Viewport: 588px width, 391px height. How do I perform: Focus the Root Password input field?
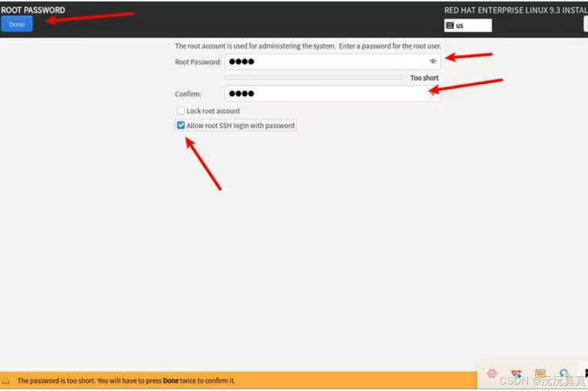click(332, 62)
